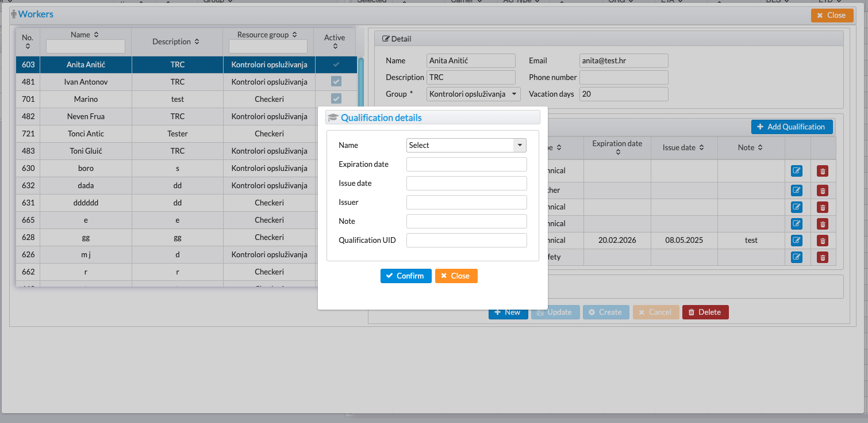Select the Toni Gluić worker row
The height and width of the screenshot is (423, 868).
[x=86, y=151]
